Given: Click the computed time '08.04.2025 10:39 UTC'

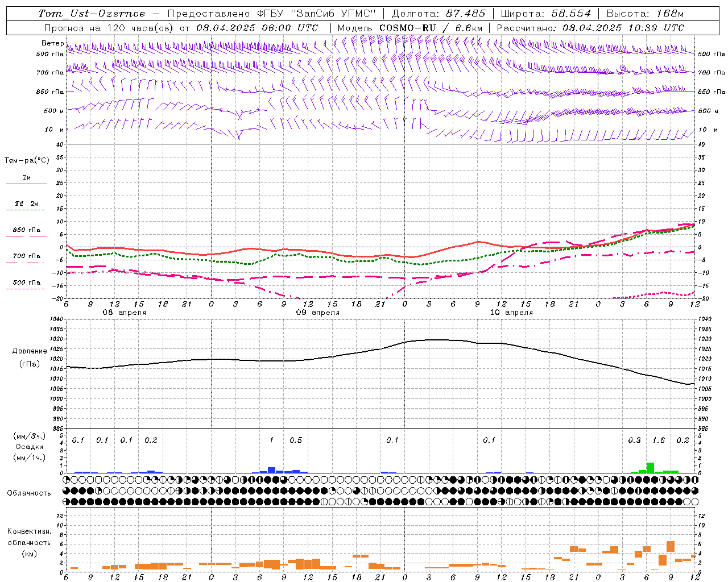Looking at the screenshot, I should (623, 28).
